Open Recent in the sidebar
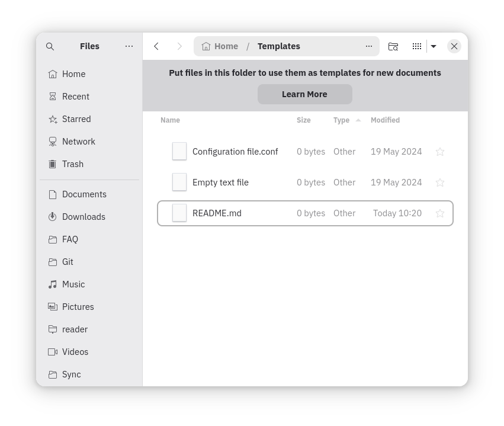 tap(89, 97)
